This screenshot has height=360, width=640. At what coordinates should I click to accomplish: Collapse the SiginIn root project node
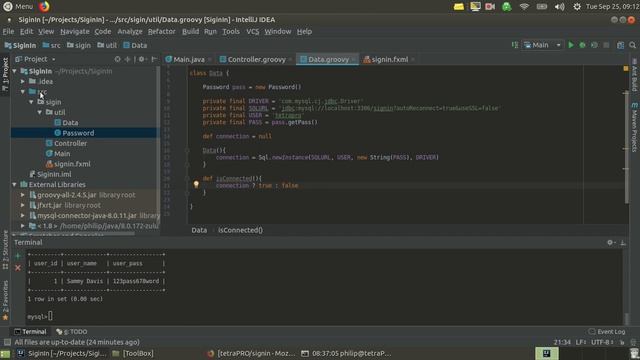tap(15, 71)
